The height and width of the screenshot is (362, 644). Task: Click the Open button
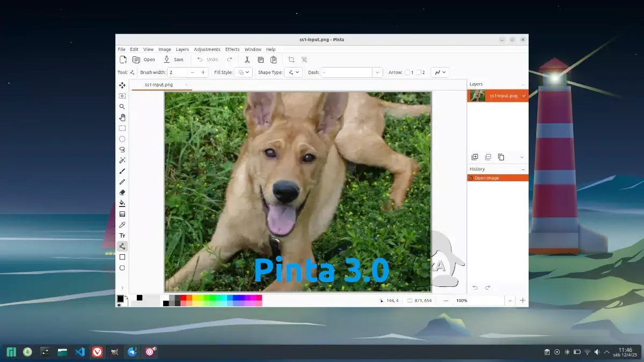point(144,60)
